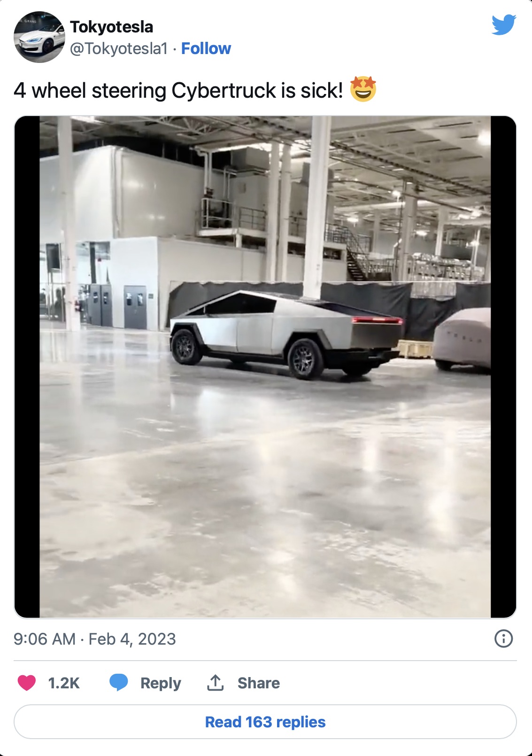
Task: Click the 4 wheel steering tweet text
Action: pyautogui.click(x=178, y=90)
